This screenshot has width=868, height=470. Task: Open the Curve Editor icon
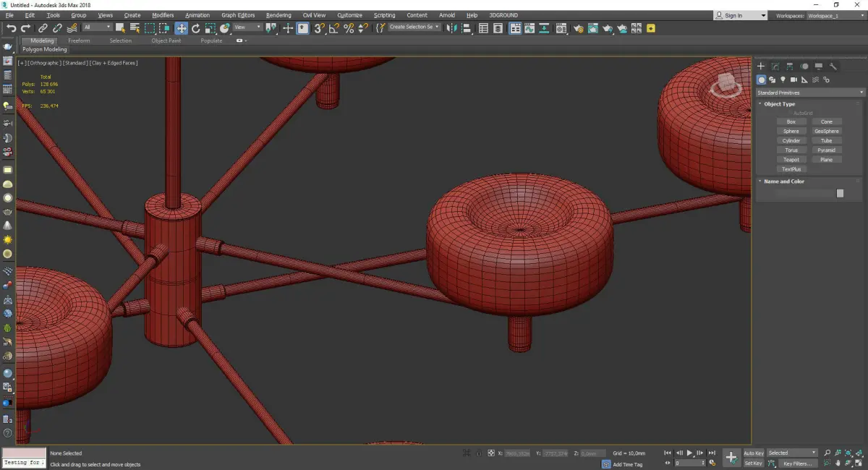(530, 28)
